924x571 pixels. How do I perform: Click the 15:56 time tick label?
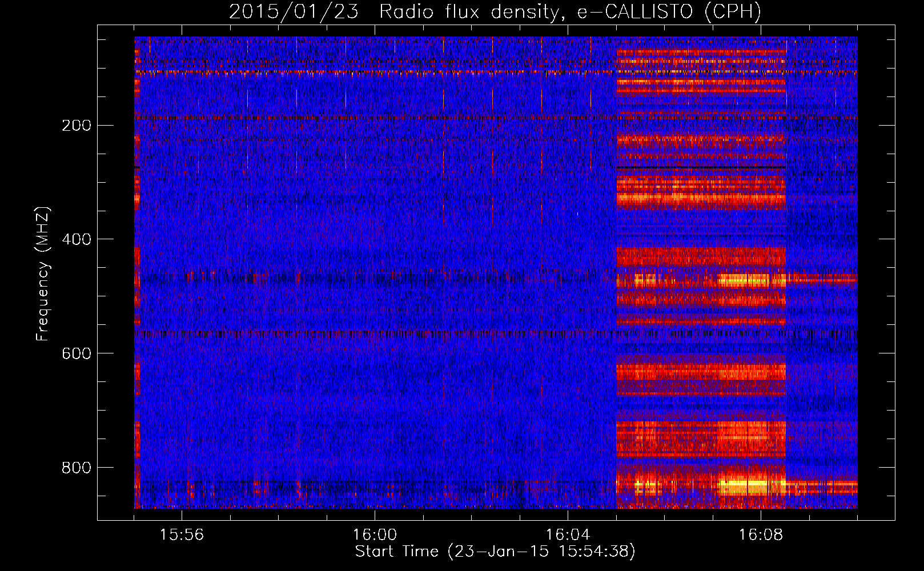click(182, 535)
